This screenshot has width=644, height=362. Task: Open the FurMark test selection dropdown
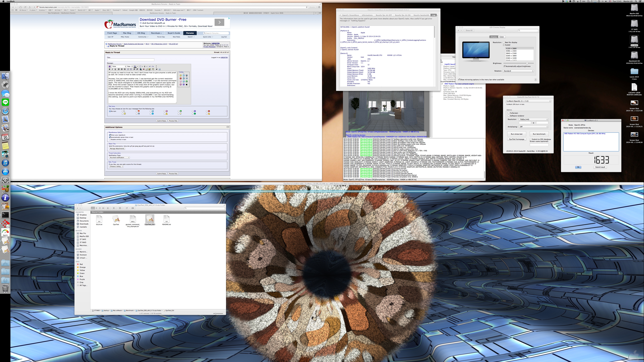pos(528,101)
